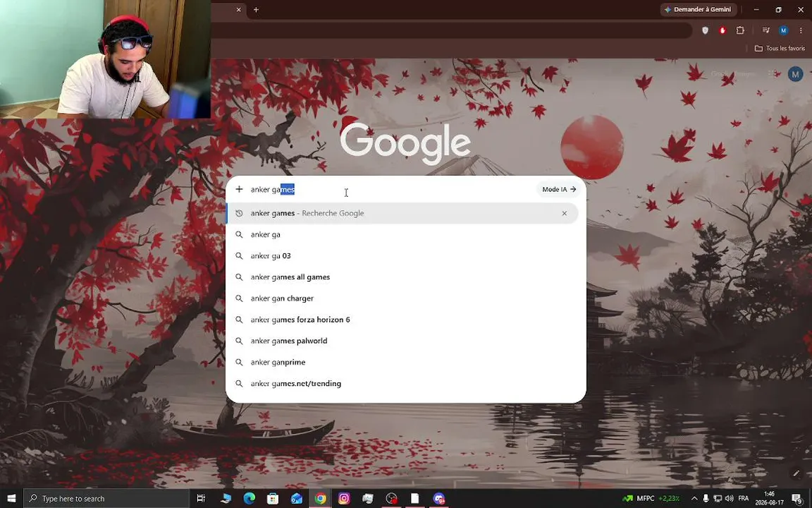The image size is (812, 508).
Task: Click the Chrome address bar
Action: tap(450, 30)
